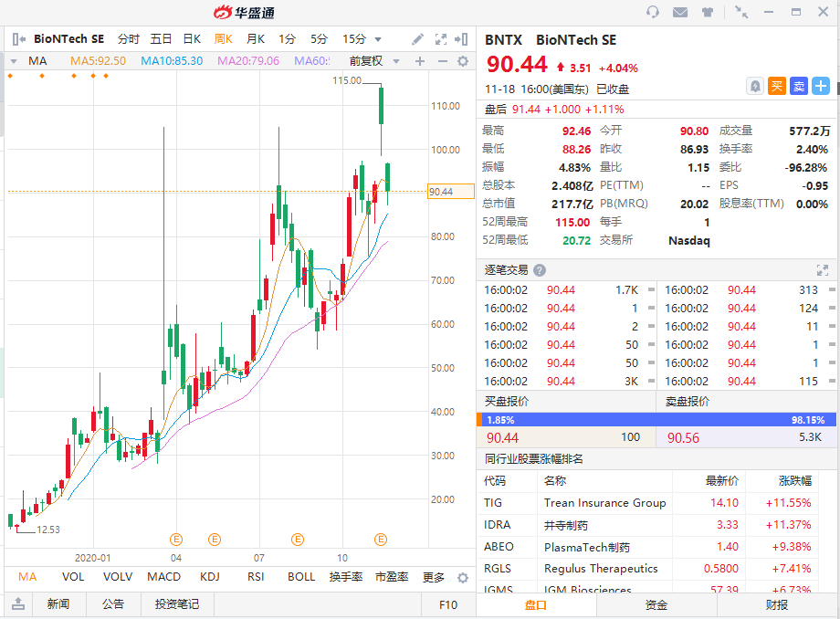Select the 周K weekly chart
Viewport: 840px width, 619px height.
[224, 39]
